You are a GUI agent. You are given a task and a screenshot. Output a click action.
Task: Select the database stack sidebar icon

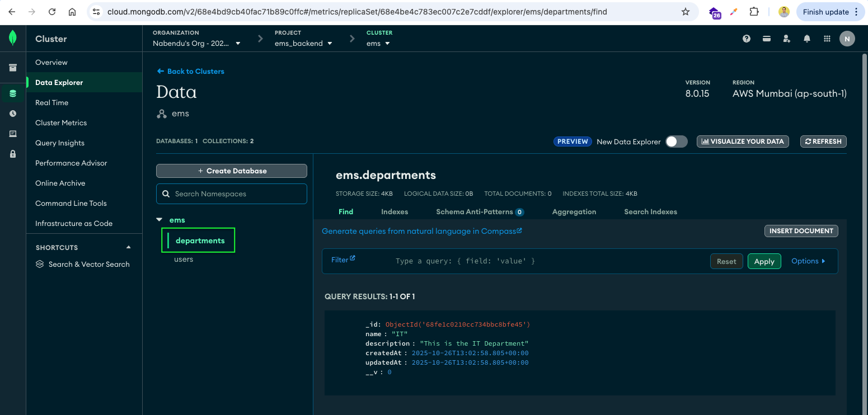[13, 93]
